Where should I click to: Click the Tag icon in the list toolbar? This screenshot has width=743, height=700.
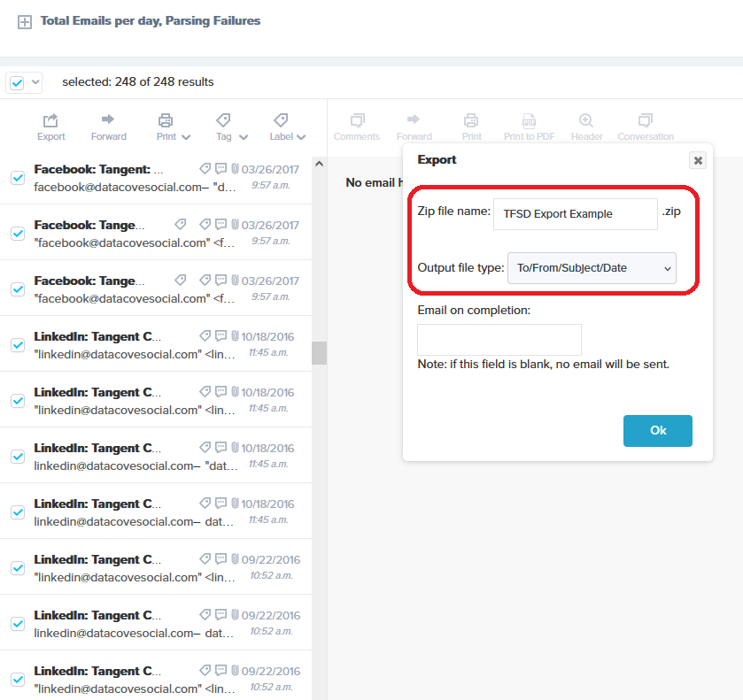click(223, 120)
